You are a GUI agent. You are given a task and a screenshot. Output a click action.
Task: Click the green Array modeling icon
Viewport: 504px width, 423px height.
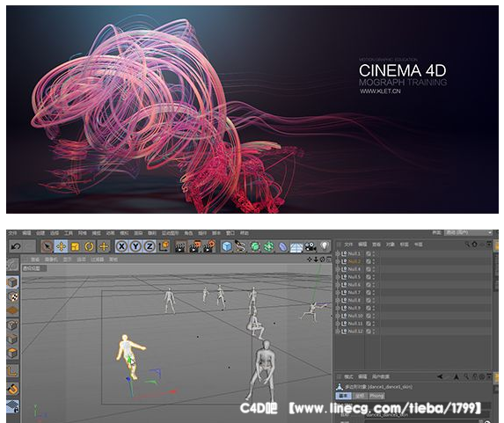pos(269,246)
